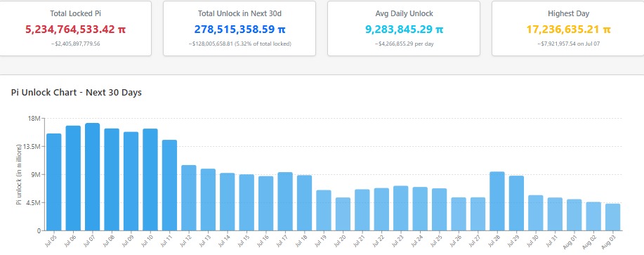
Task: Click the Total Locked Pi card title
Action: coord(76,13)
